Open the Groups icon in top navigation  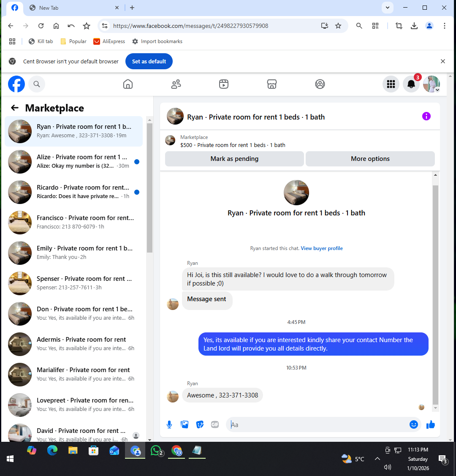320,84
